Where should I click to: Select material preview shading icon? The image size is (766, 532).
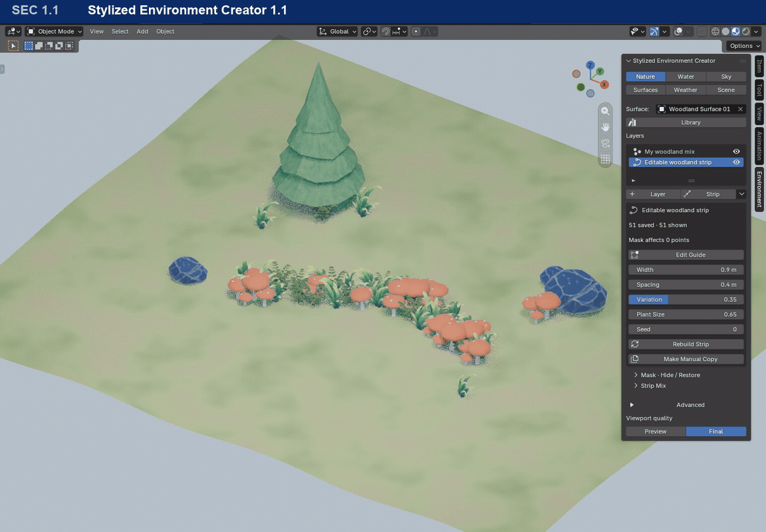[735, 31]
